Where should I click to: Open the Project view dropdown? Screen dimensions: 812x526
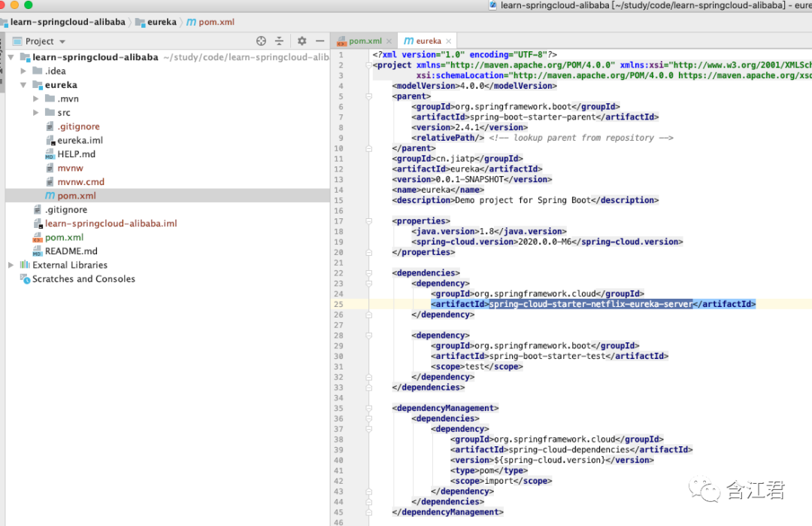point(62,41)
